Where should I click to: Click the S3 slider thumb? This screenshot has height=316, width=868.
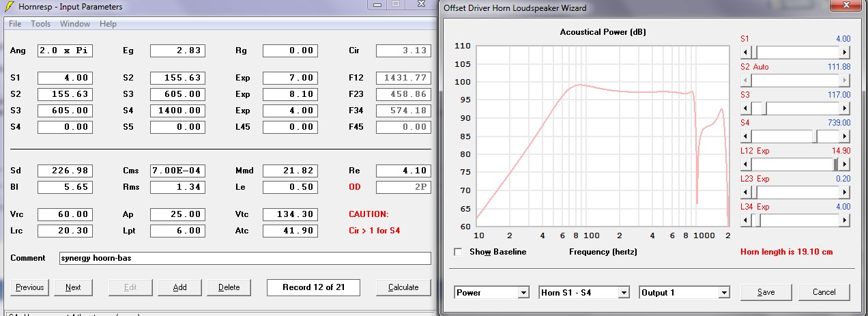(764, 108)
